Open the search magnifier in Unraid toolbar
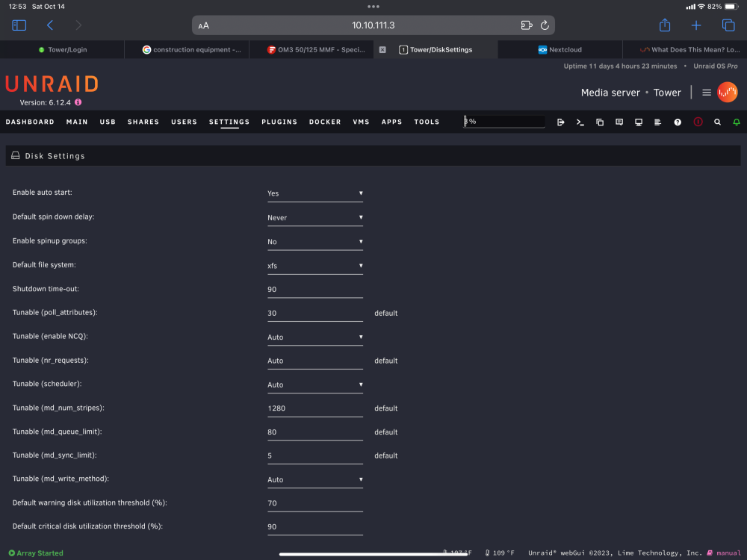Image resolution: width=747 pixels, height=560 pixels. (x=717, y=122)
